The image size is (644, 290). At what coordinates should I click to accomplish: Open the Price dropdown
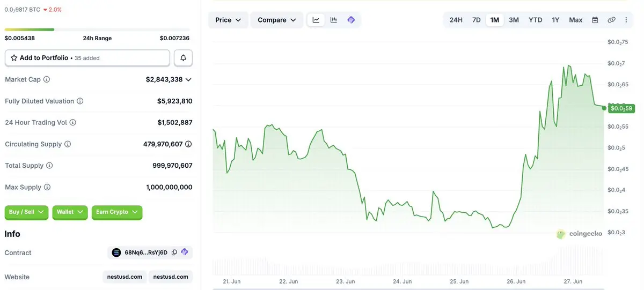coord(228,20)
